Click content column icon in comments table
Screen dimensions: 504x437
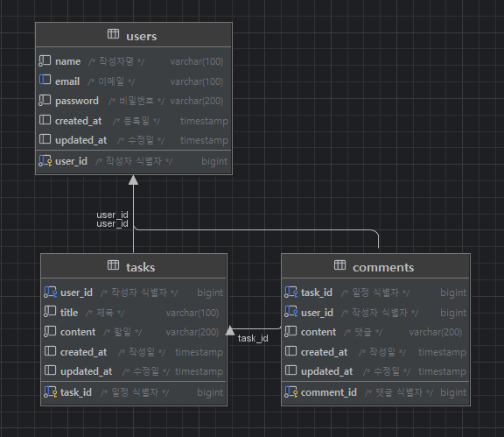290,331
